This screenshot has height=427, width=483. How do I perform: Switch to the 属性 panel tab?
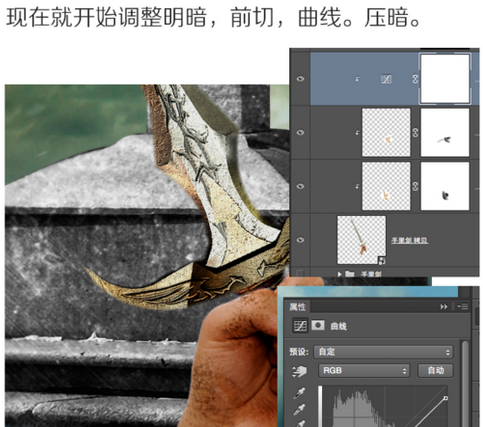coord(297,306)
